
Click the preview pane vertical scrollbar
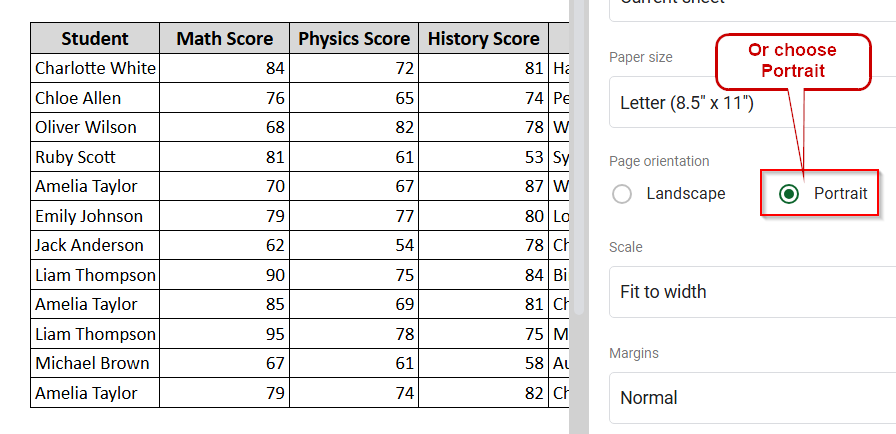579,157
